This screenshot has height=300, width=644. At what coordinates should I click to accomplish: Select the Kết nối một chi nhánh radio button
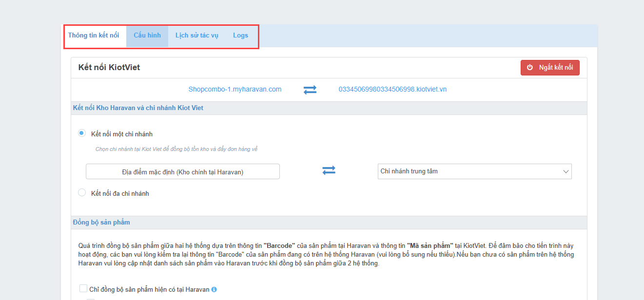pyautogui.click(x=82, y=133)
